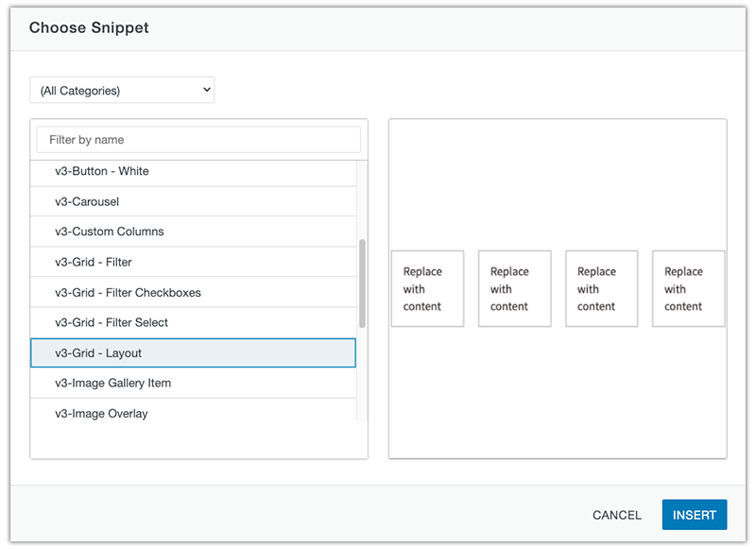Screen dimensions: 756x549
Task: Pick the v3-Grid - Filter snippet
Action: click(194, 262)
